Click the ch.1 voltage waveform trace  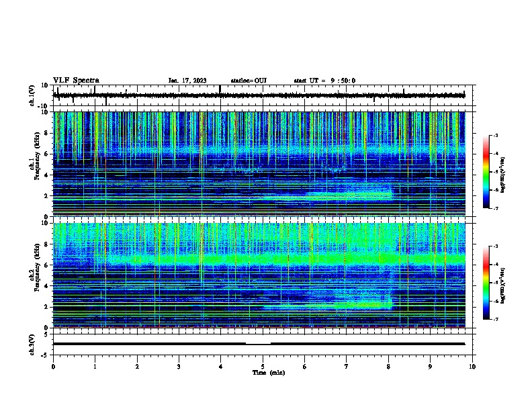coord(259,95)
